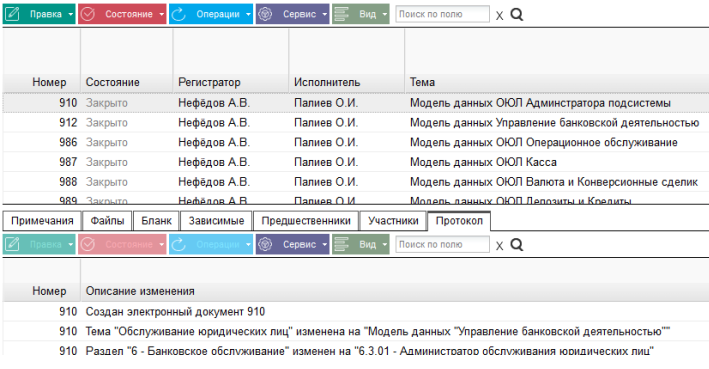Screen dimensions: 709x369
Task: Select the Предшественники tab
Action: pos(306,221)
